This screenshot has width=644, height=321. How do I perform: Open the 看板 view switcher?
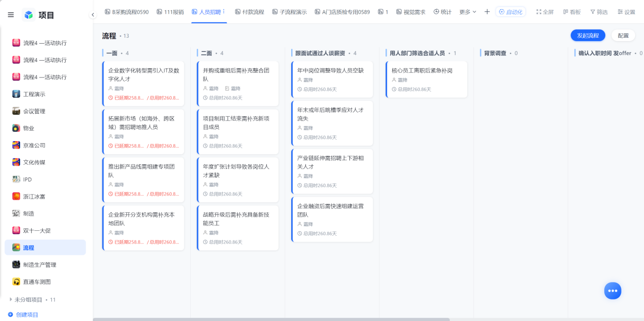572,12
